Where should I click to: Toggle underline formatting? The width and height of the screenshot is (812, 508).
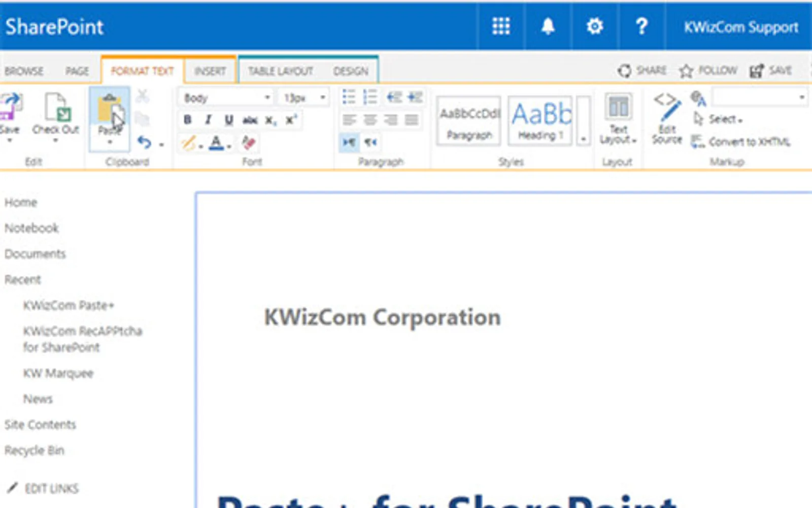pos(229,120)
